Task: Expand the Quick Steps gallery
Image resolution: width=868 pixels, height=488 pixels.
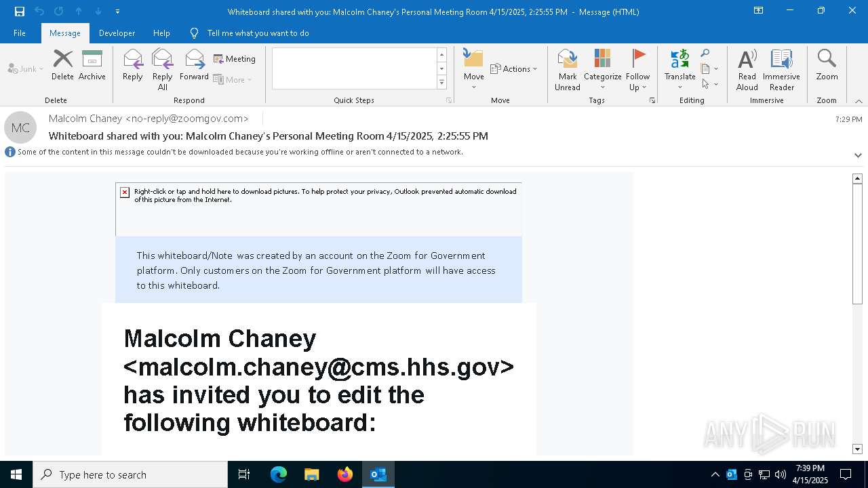Action: click(x=441, y=83)
